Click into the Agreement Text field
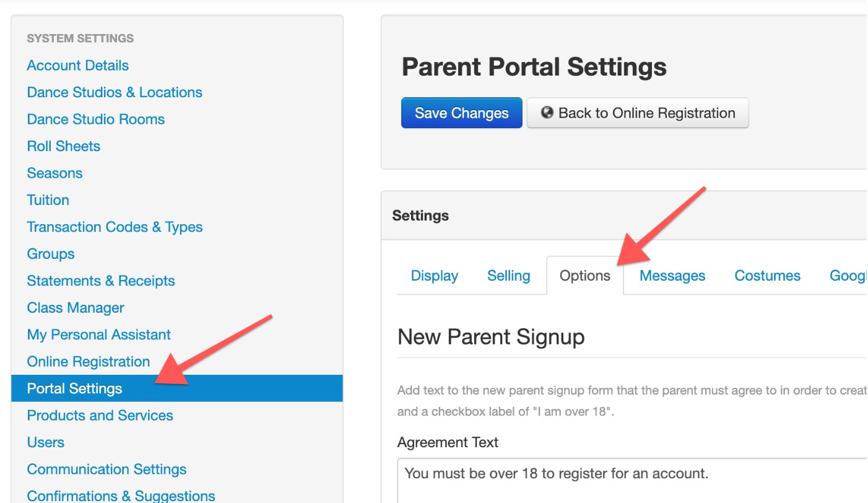 (x=631, y=481)
